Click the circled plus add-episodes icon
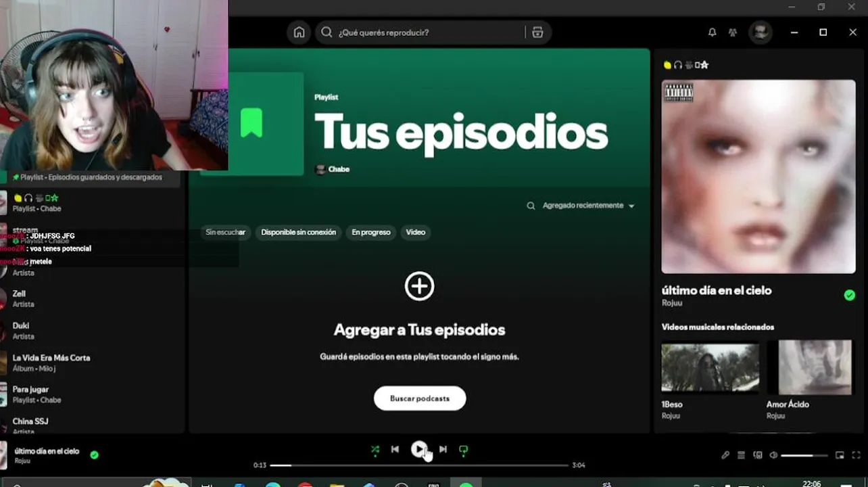The width and height of the screenshot is (868, 487). coord(419,286)
